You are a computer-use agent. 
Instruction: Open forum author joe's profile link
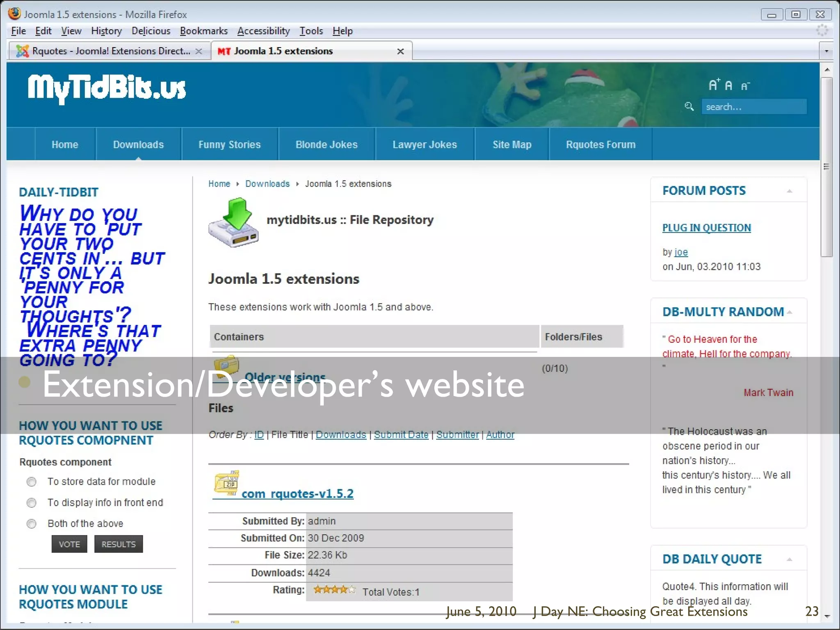681,252
